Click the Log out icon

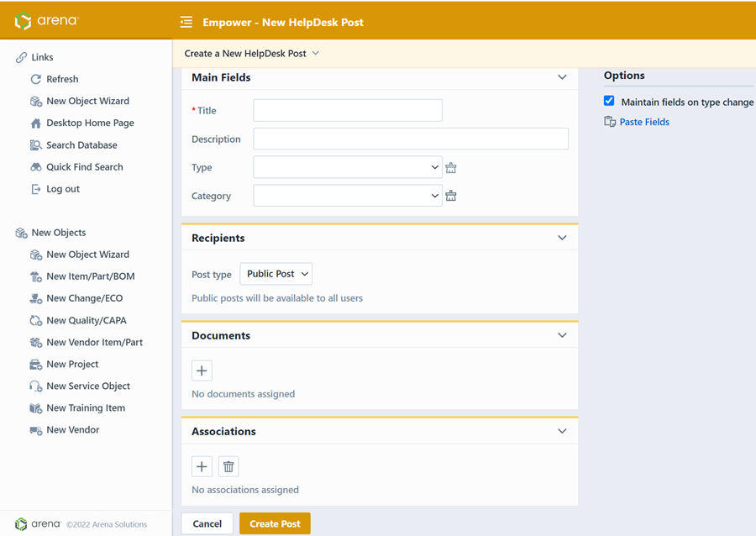35,189
